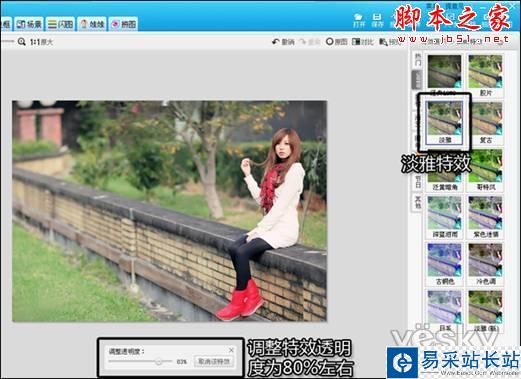Apply the 淡雅 effect thumbnail
This screenshot has width=521, height=379.
click(445, 122)
